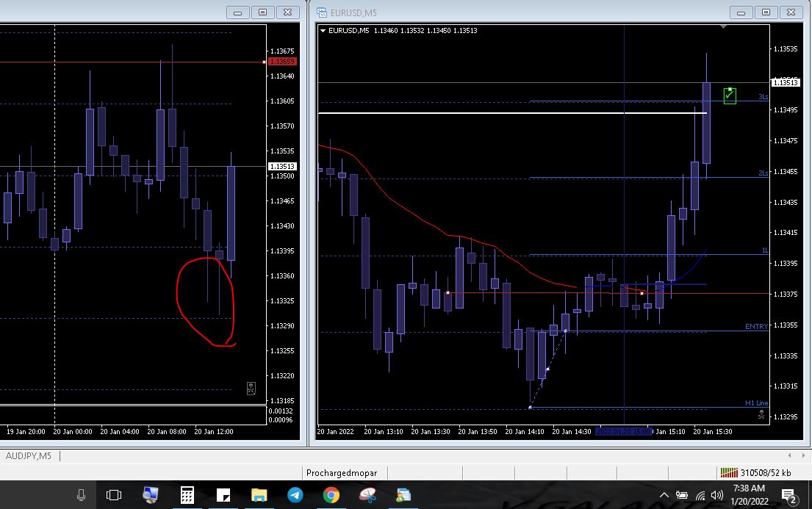Click the H1 Line label on EURUSD chart

click(756, 402)
